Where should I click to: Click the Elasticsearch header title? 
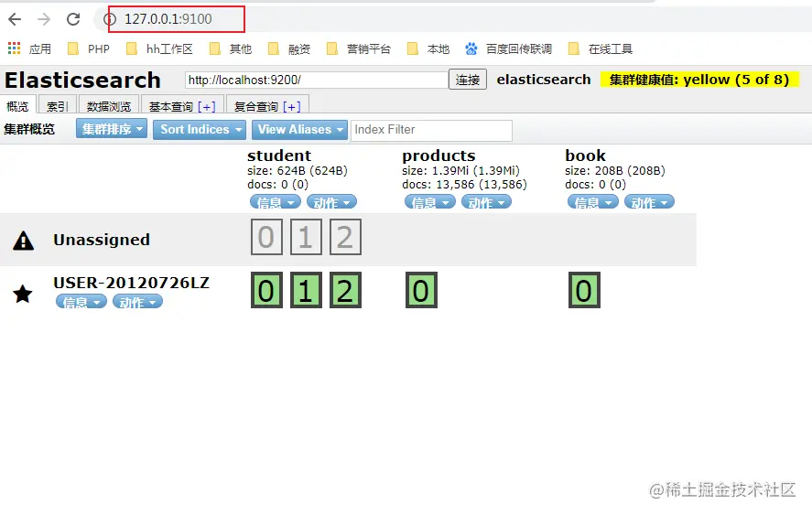pyautogui.click(x=83, y=80)
